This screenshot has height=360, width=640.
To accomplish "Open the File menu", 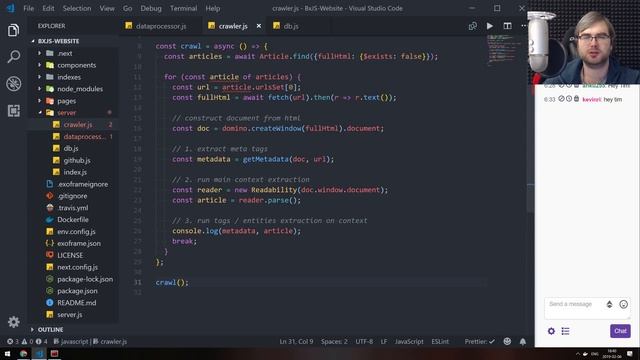I will (29, 8).
